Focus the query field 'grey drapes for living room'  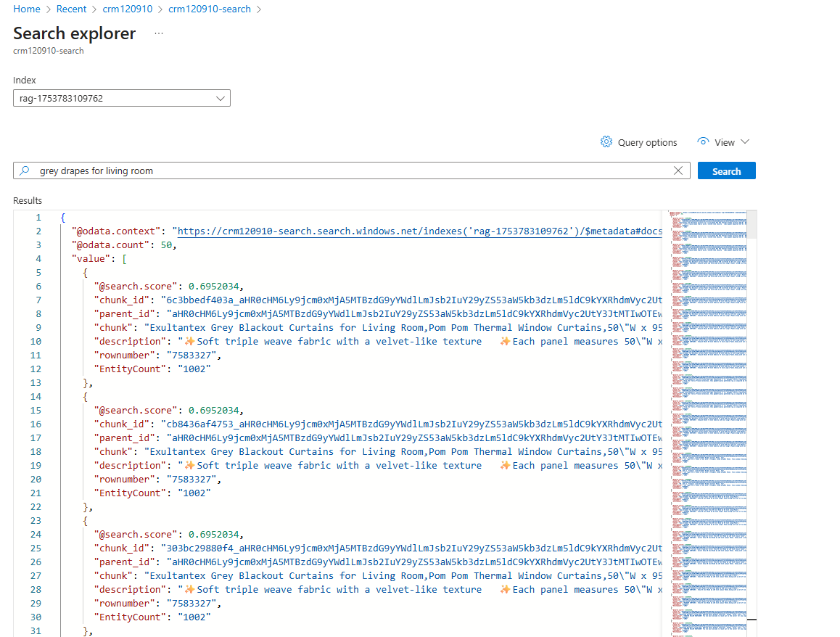351,170
